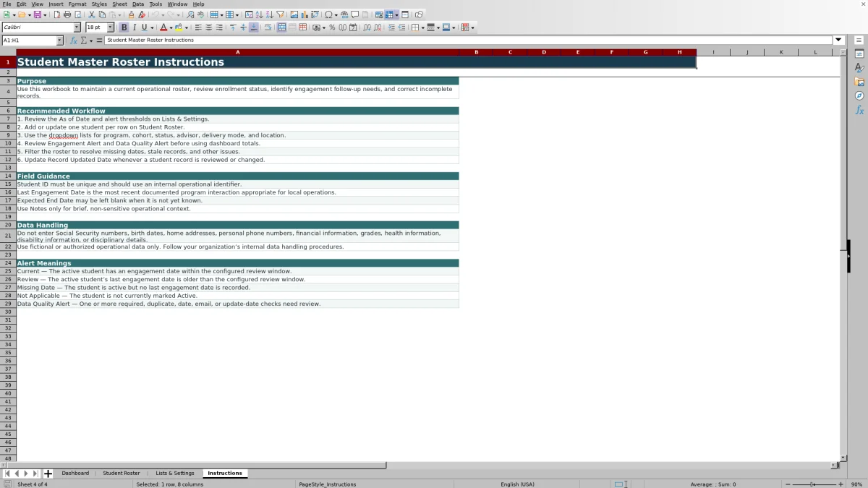Click the PageStyle_Instructions status field
The image size is (868, 488).
pyautogui.click(x=328, y=484)
